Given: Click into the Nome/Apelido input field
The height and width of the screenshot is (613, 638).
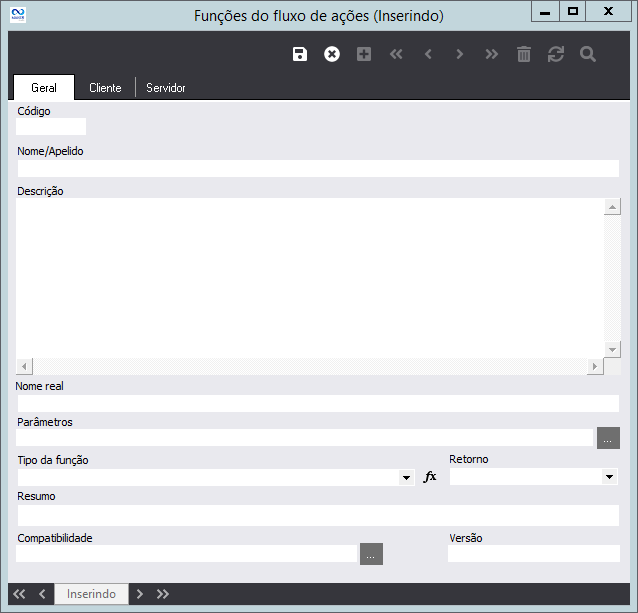Looking at the screenshot, I should pyautogui.click(x=317, y=169).
